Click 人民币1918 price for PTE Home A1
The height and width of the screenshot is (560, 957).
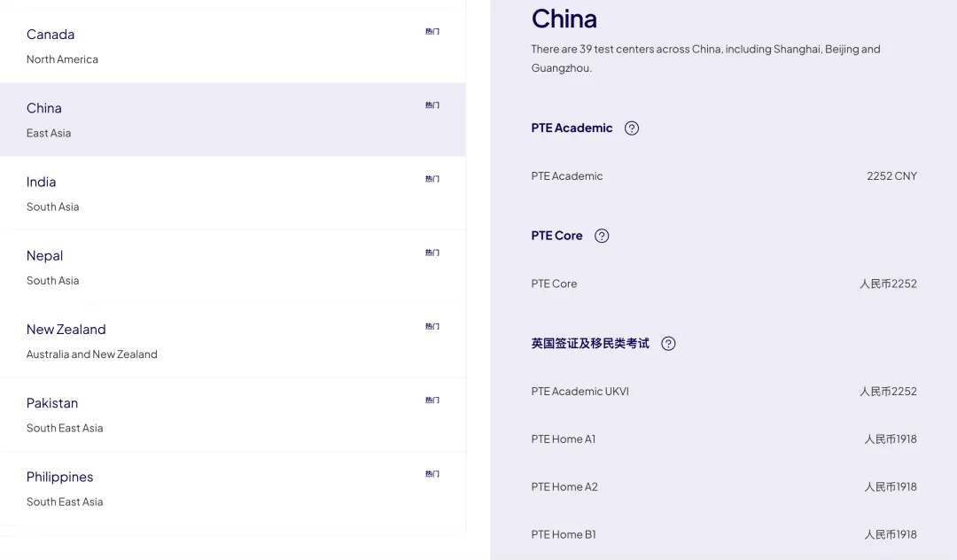(x=891, y=439)
